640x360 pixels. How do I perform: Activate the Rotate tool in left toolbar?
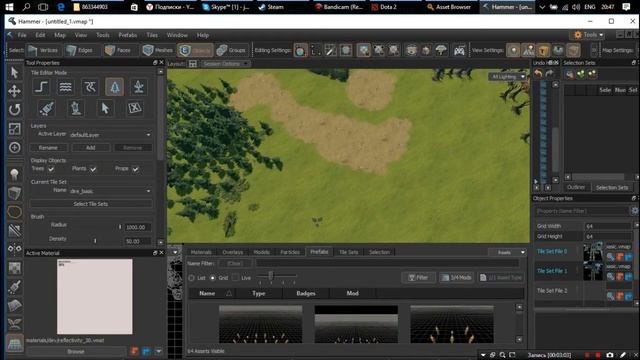(15, 109)
